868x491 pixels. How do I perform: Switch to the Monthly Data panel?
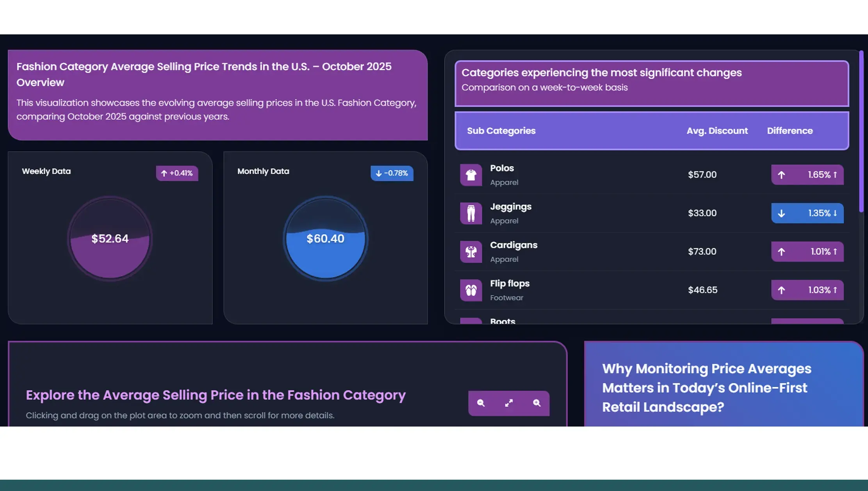263,171
